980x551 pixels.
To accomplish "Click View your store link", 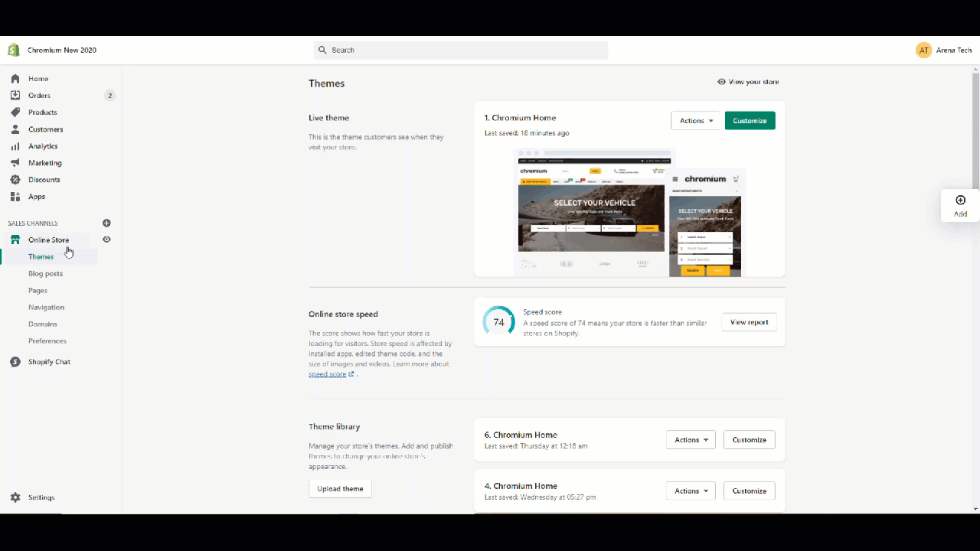I will coord(748,82).
